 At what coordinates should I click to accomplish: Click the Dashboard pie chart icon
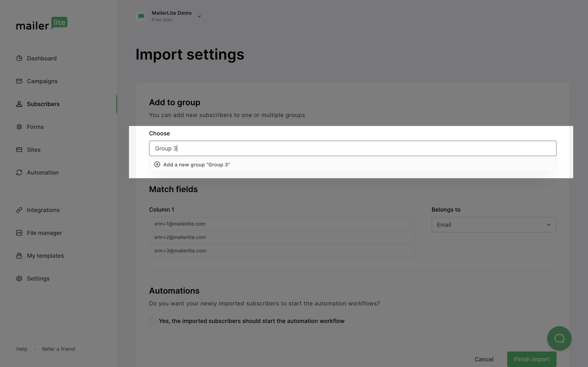(x=19, y=58)
